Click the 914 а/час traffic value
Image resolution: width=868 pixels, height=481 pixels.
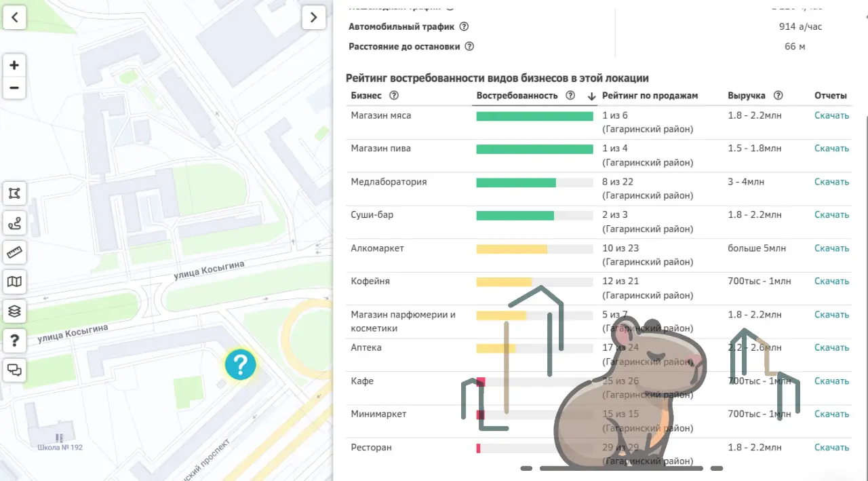(x=800, y=26)
